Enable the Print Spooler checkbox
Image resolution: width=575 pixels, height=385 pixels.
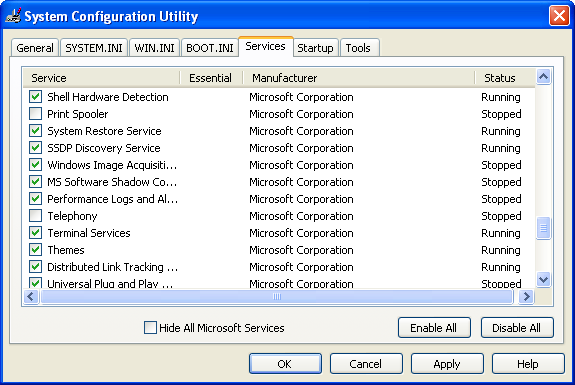coord(36,114)
